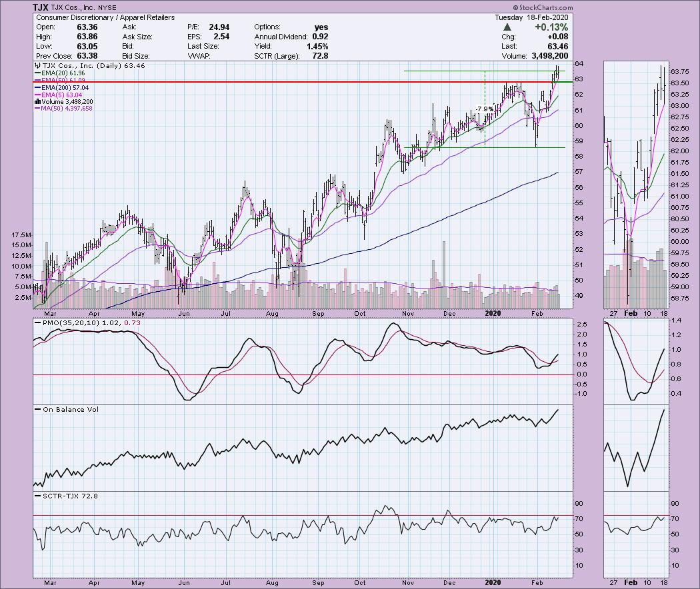The image size is (700, 589).
Task: Click the EPS value 2.54
Action: click(x=222, y=37)
